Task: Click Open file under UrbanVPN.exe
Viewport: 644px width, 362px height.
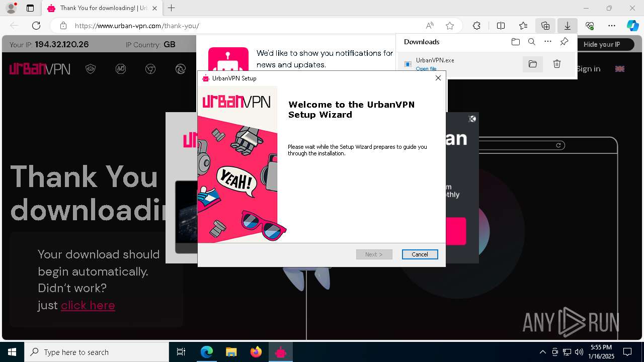Action: click(x=426, y=69)
